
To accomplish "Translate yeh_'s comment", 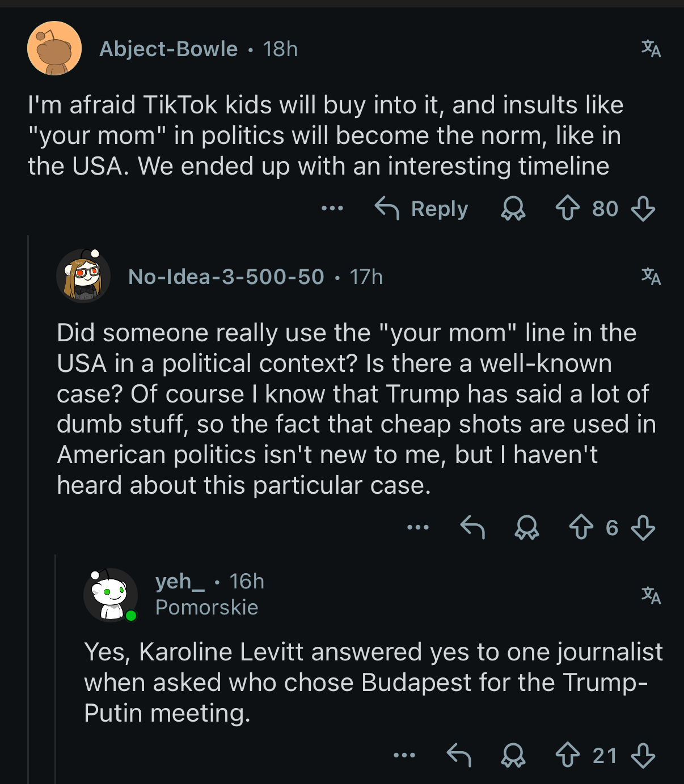I will tap(651, 595).
